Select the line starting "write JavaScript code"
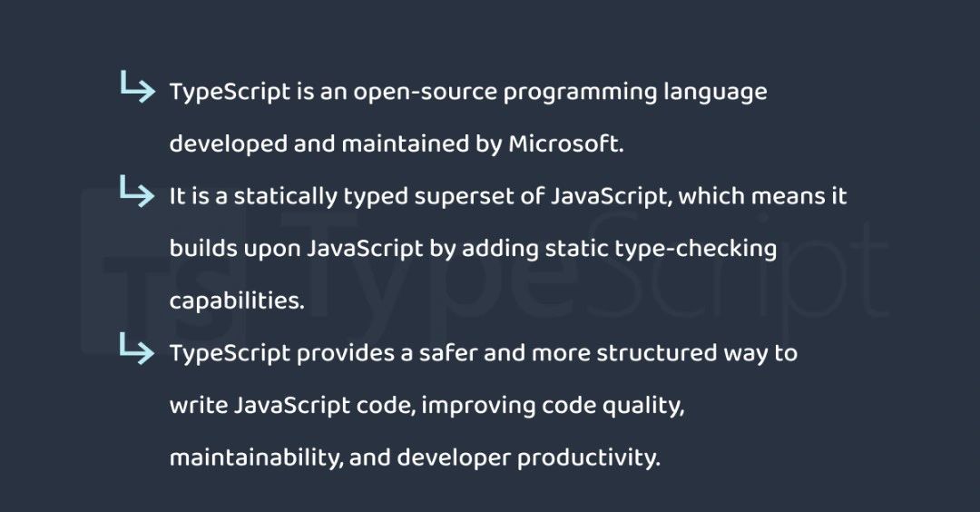Screen dimensions: 980x512 [x=426, y=406]
